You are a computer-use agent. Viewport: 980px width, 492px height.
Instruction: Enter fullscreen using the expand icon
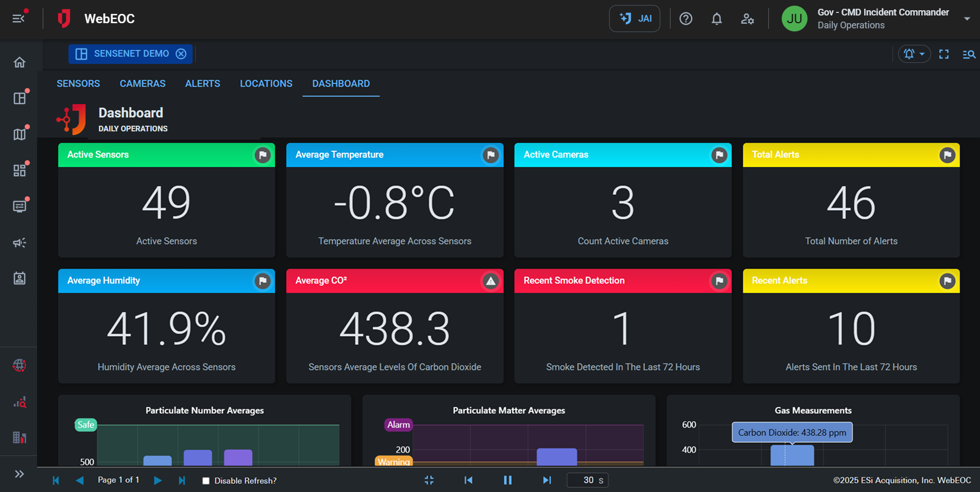pyautogui.click(x=943, y=54)
